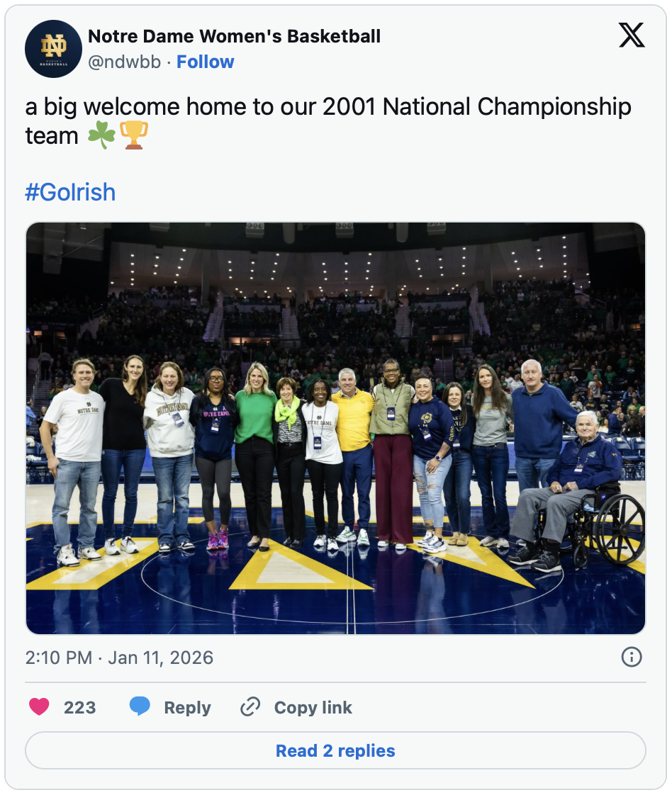Click the blue reply speech bubble icon
Viewport: 672px width, 795px height.
coord(140,707)
